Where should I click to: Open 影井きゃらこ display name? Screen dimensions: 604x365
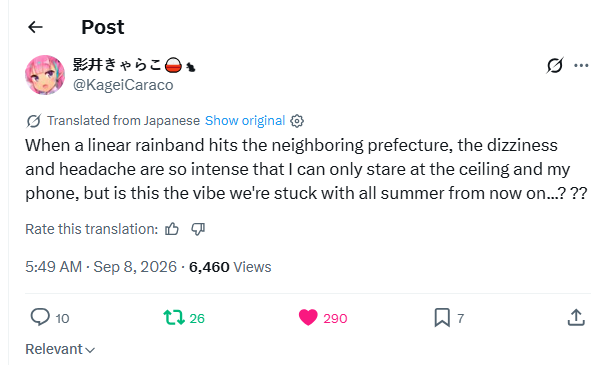117,64
